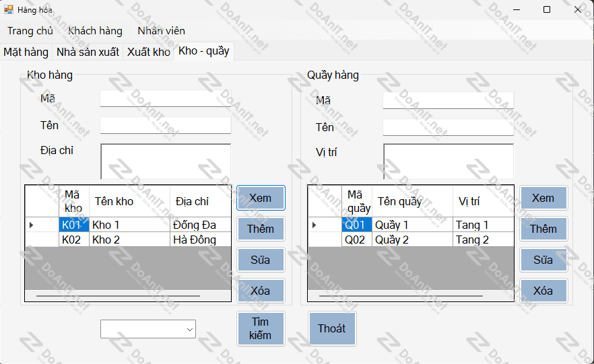Focus the Địa chỉ text area
Image resolution: width=594 pixels, height=364 pixels.
click(166, 161)
